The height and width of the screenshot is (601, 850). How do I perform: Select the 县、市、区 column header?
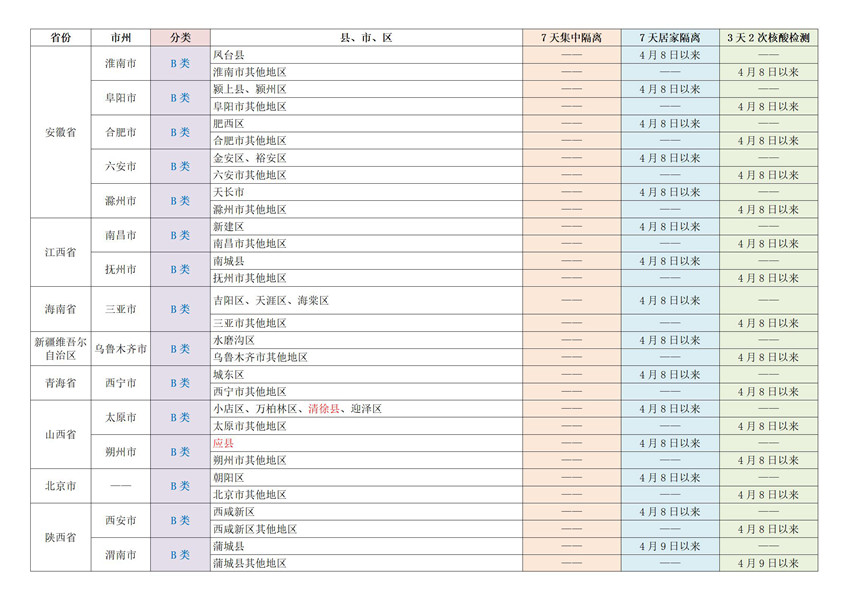pos(366,38)
